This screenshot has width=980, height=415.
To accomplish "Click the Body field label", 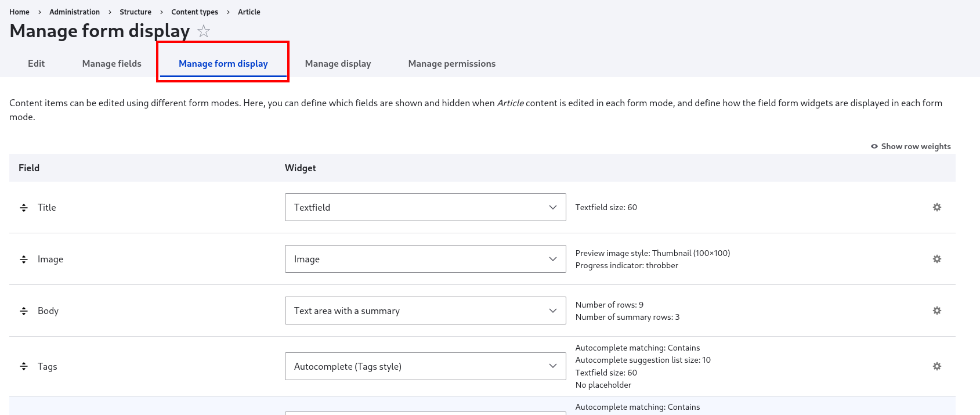I will point(48,311).
